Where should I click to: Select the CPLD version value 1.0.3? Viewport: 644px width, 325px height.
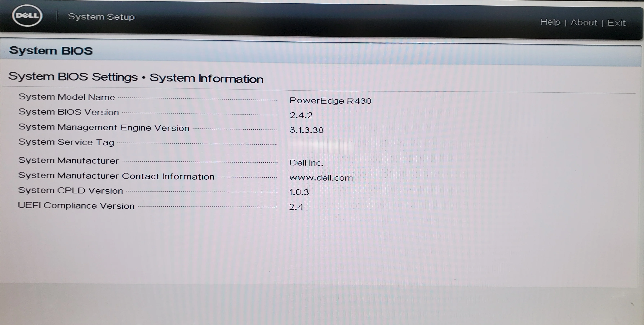pyautogui.click(x=299, y=192)
